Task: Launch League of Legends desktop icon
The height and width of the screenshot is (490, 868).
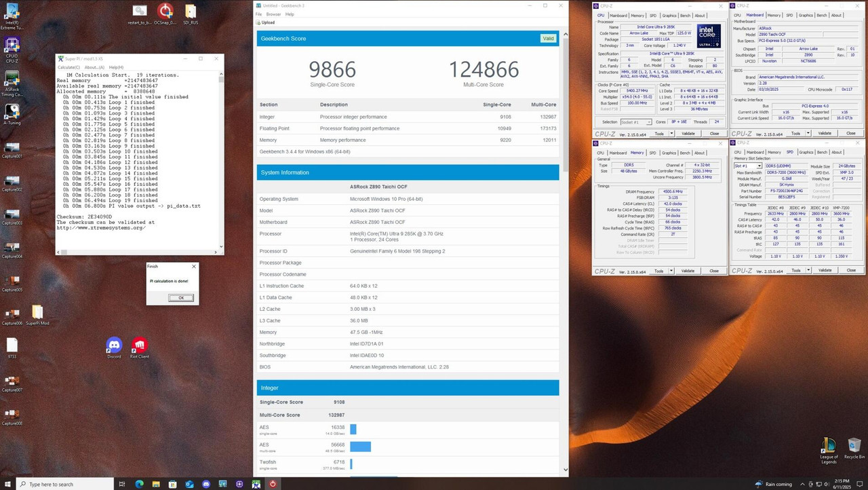Action: [x=829, y=450]
